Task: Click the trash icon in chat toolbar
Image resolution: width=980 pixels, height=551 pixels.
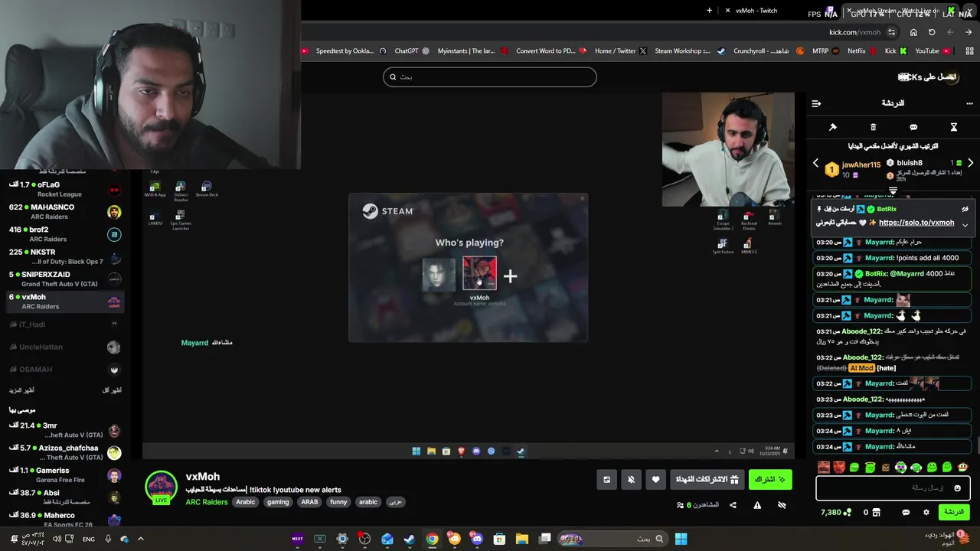Action: pos(873,127)
